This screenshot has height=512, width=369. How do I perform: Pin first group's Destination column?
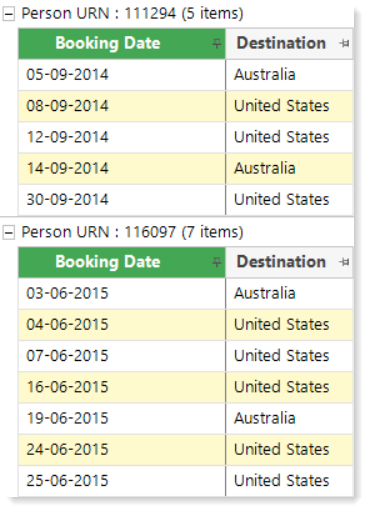pos(344,43)
